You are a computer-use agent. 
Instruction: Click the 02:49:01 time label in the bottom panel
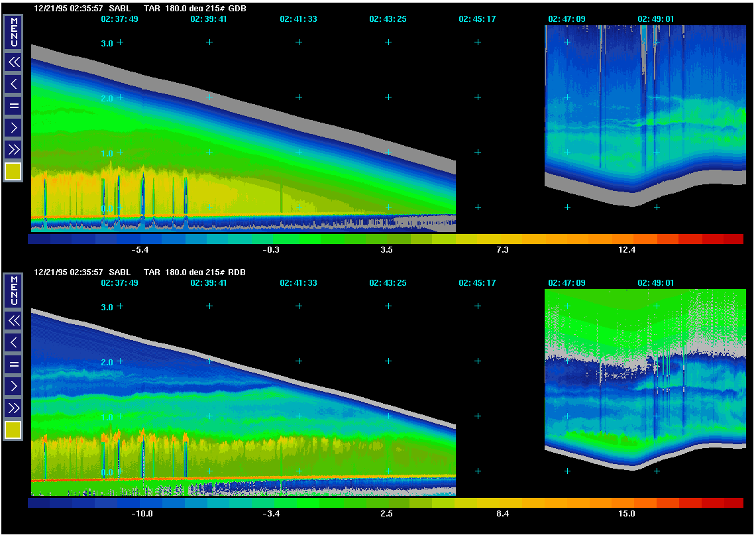[655, 283]
